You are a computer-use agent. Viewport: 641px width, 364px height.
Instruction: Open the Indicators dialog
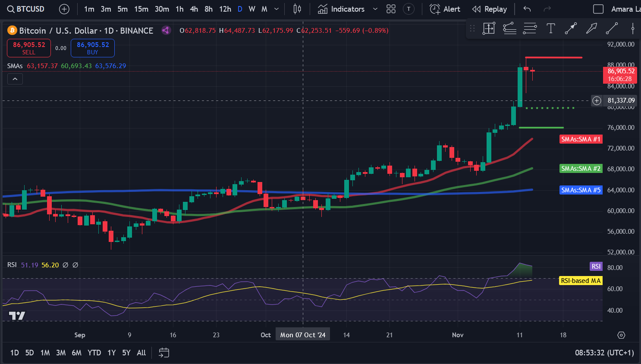tap(341, 9)
